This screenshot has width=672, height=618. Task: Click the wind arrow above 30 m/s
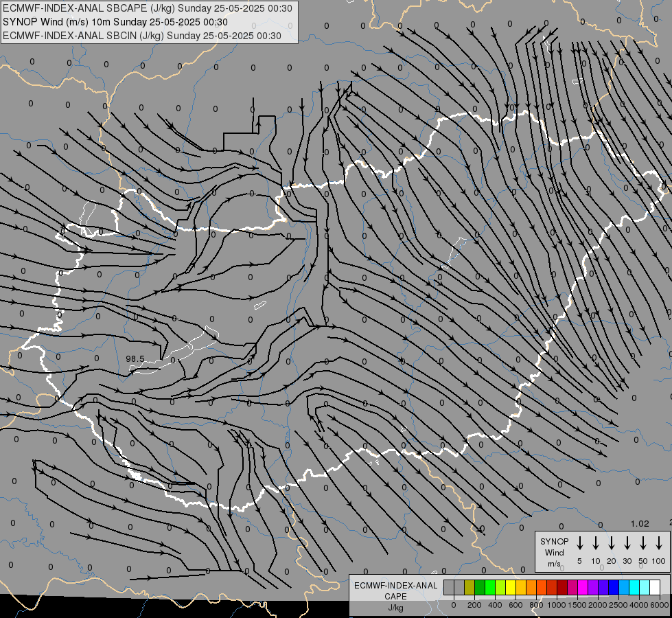[x=627, y=543]
